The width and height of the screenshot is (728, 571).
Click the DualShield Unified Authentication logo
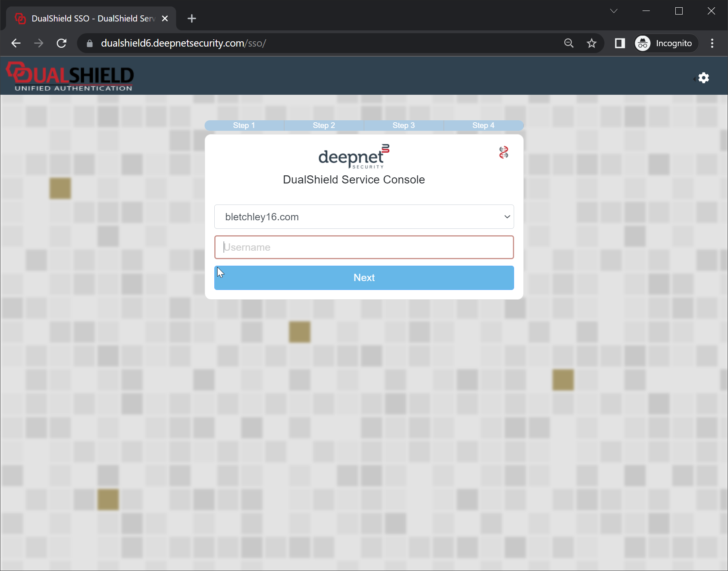pos(70,77)
